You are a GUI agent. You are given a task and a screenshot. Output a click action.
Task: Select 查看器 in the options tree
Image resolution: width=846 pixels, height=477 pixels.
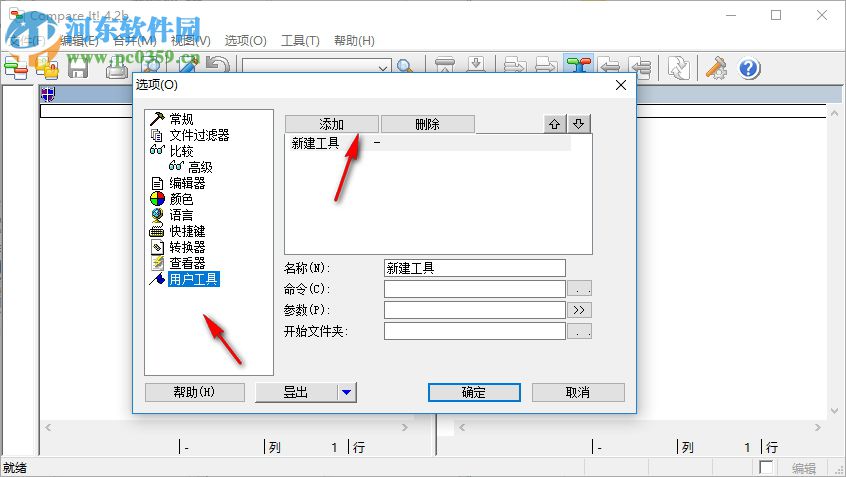187,263
